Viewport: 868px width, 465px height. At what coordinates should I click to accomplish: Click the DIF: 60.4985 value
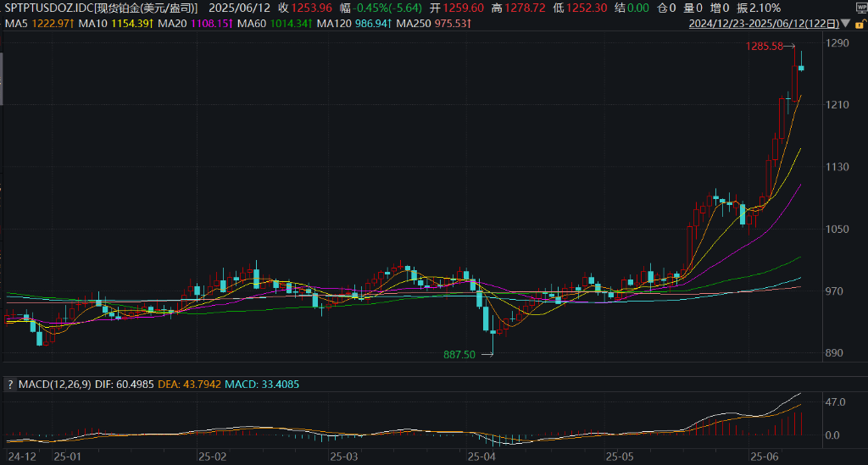[x=125, y=385]
